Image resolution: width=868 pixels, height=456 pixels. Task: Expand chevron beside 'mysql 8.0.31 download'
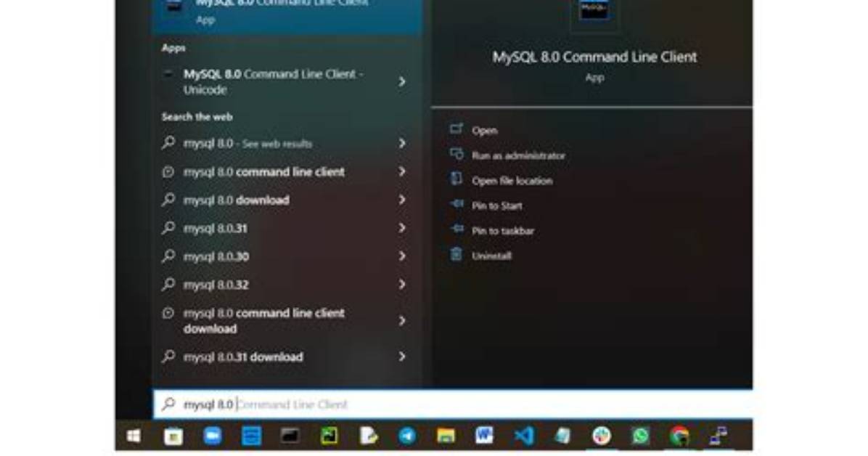[x=403, y=357]
